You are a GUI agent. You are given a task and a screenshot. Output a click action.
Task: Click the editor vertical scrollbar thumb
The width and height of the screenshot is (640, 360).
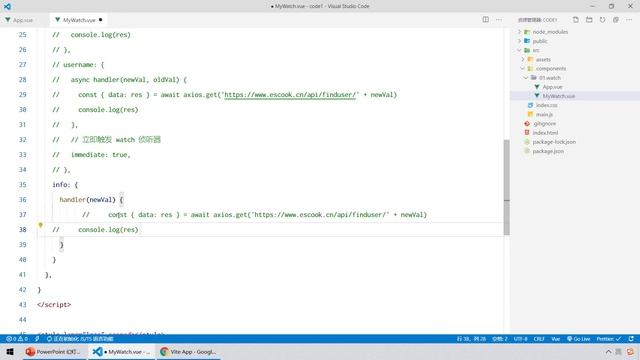point(507,187)
